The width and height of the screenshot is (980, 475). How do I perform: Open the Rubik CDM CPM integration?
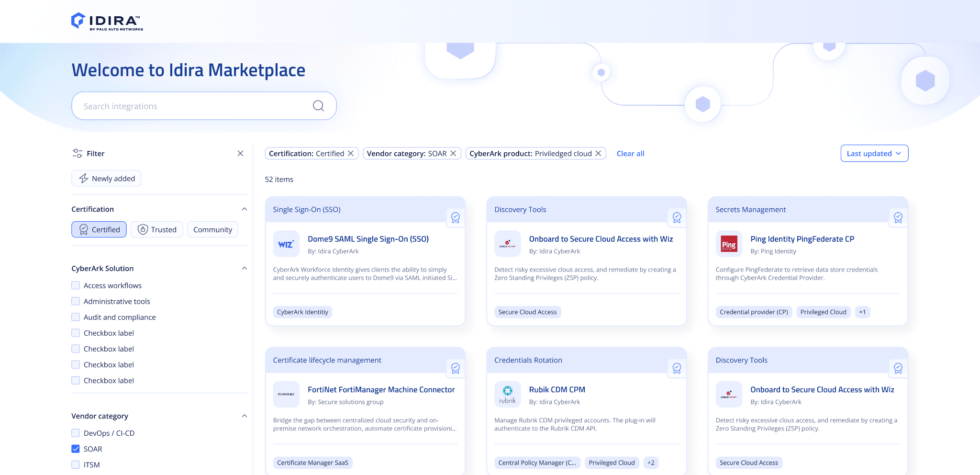click(557, 390)
